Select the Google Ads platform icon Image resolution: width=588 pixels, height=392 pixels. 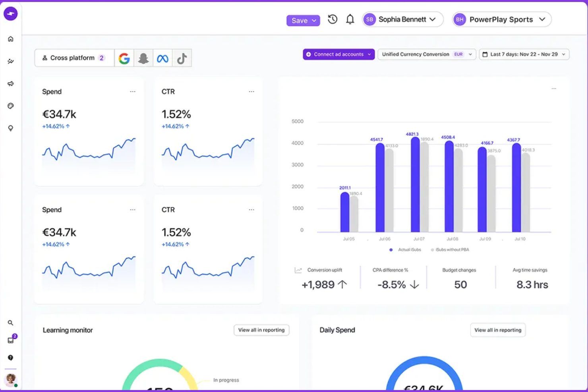[124, 58]
